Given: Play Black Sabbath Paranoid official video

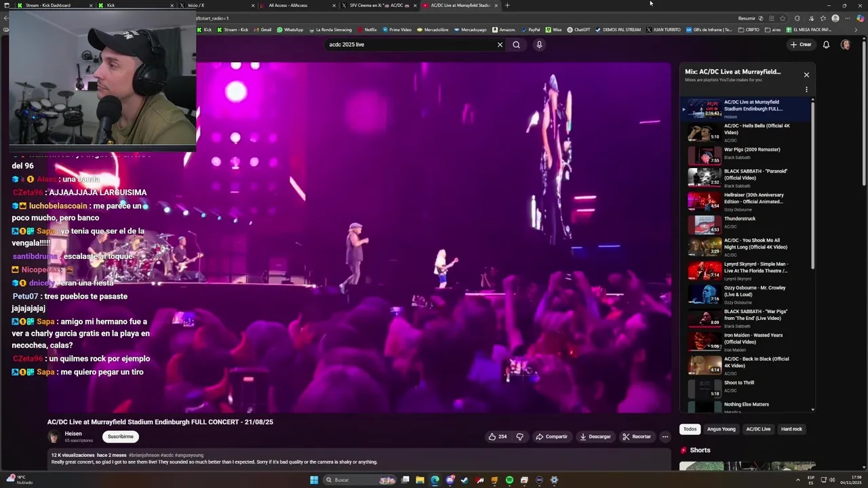Looking at the screenshot, I should click(x=746, y=178).
